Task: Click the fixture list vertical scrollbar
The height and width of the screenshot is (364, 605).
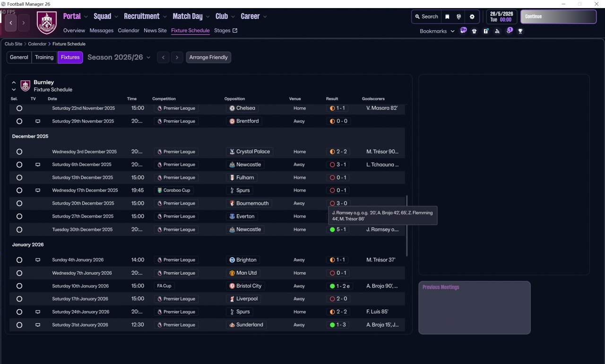Action: [x=406, y=226]
